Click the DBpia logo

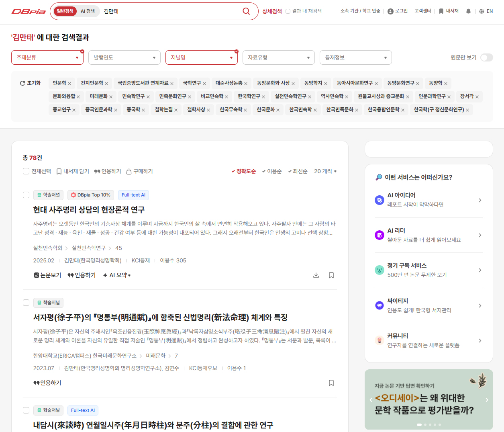pos(29,11)
